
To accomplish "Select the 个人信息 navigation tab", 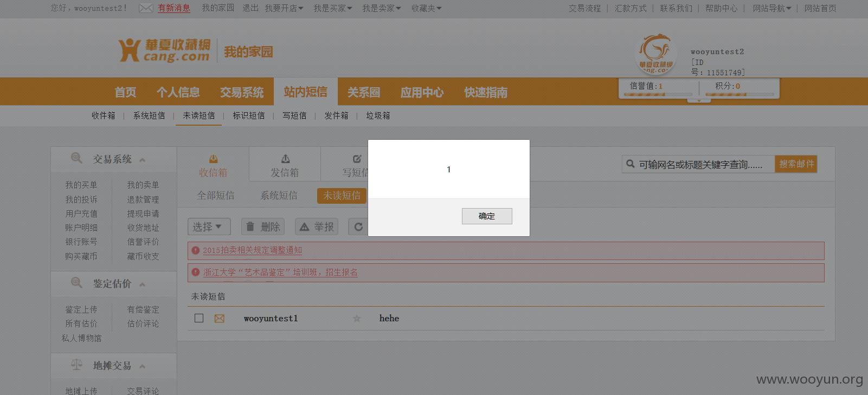I will pyautogui.click(x=178, y=92).
